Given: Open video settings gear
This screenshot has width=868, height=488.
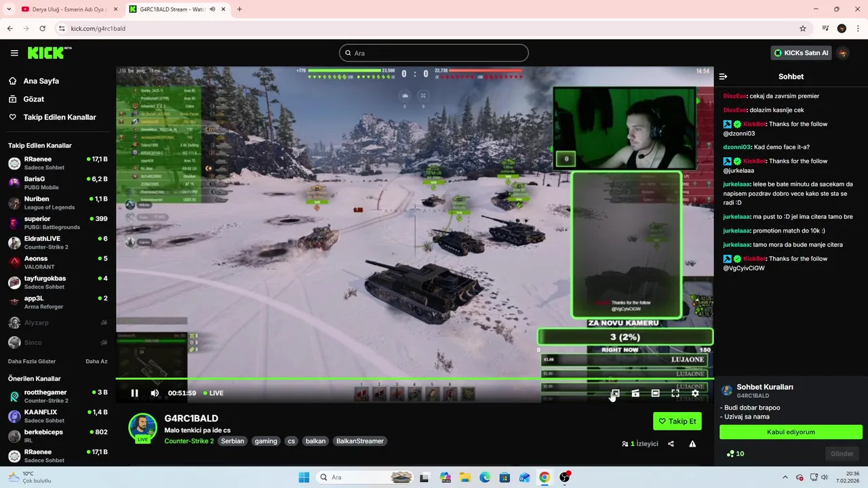Looking at the screenshot, I should click(x=695, y=393).
